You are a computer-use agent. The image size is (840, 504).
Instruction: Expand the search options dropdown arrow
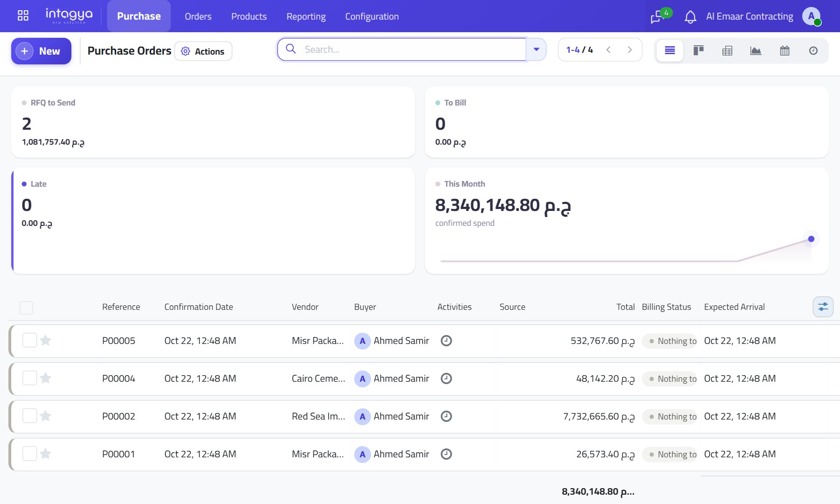536,49
